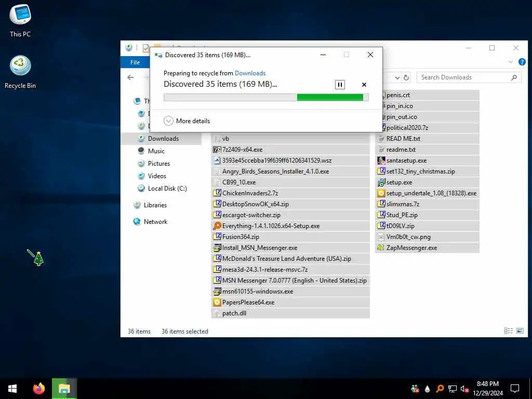
Task: Click the ChickenInvaders2.7z archive icon
Action: [x=217, y=193]
